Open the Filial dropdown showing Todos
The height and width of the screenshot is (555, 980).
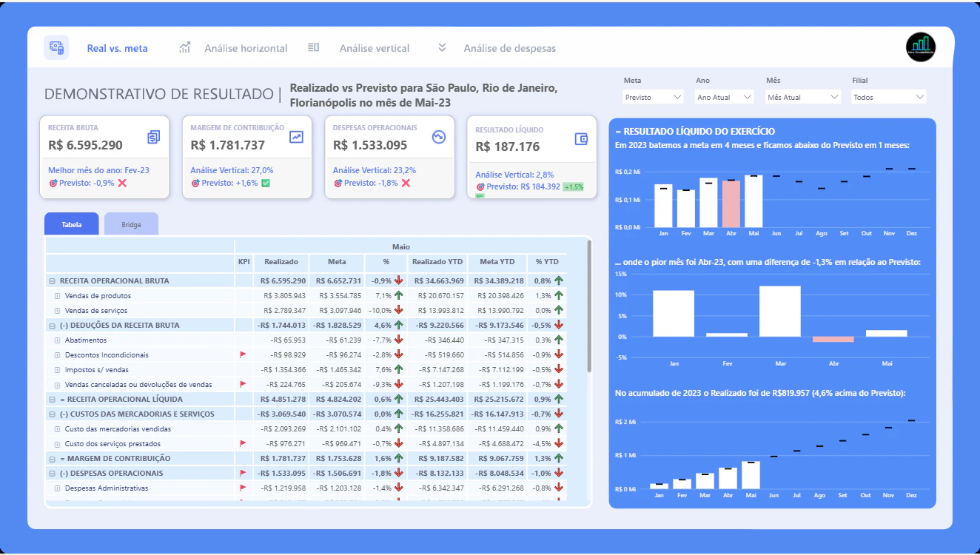(x=889, y=97)
